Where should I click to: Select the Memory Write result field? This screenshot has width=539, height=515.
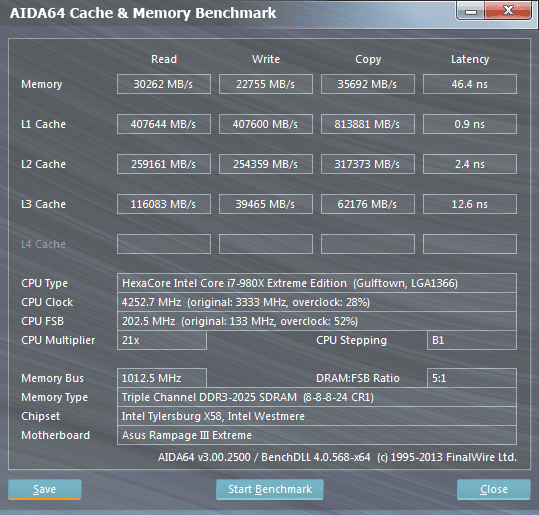(266, 84)
